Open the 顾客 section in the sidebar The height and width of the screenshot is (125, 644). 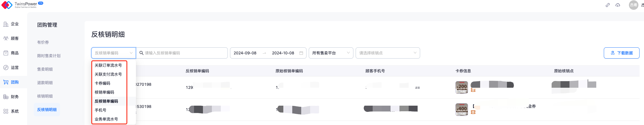(x=11, y=38)
